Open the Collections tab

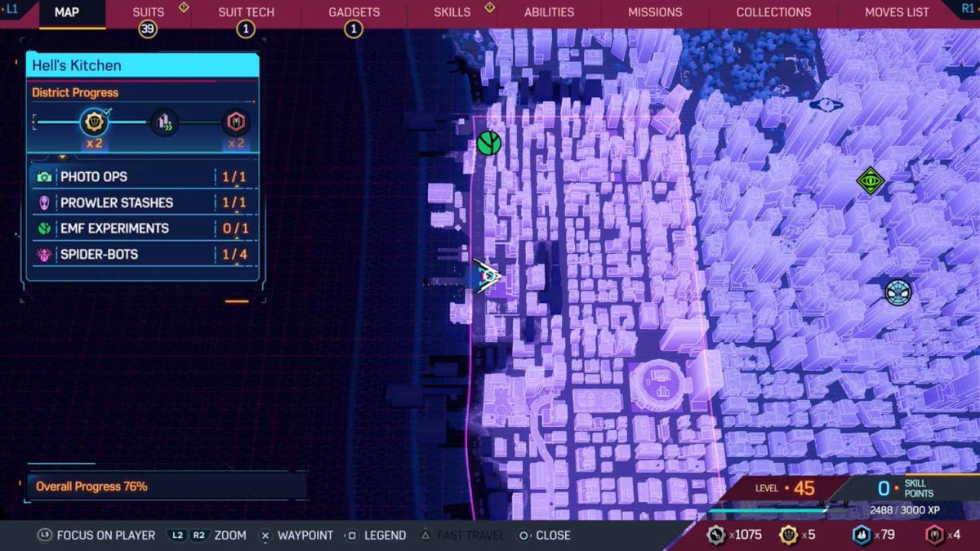tap(773, 12)
